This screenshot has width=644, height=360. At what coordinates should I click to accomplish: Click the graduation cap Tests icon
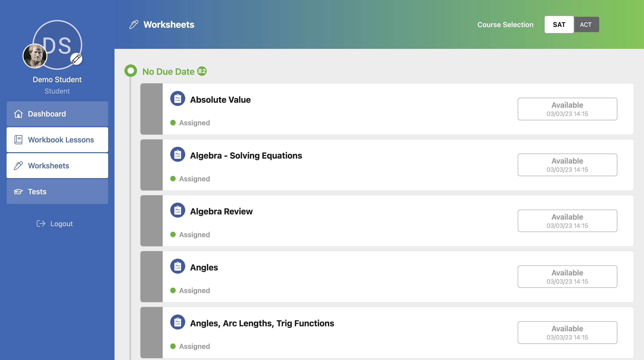[x=18, y=192]
